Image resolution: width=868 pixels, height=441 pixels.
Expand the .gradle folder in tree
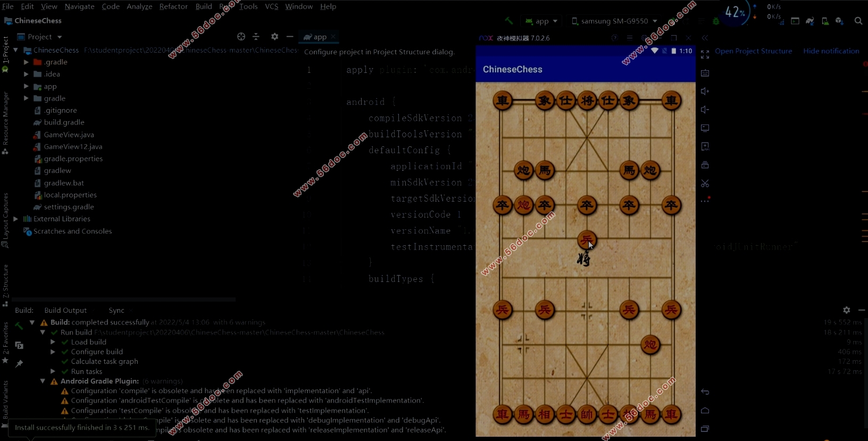click(x=26, y=62)
